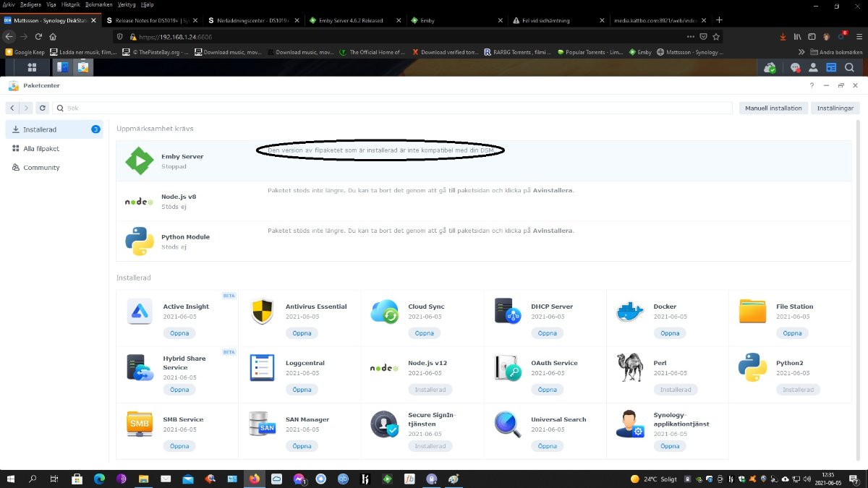Click Öppna under Docker
Viewport: 868px width, 488px height.
670,333
